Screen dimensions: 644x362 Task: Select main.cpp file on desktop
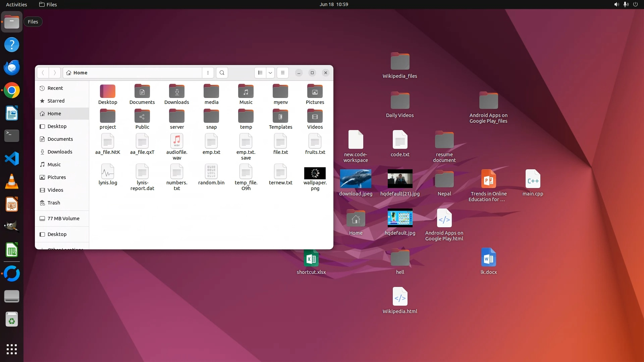(533, 179)
